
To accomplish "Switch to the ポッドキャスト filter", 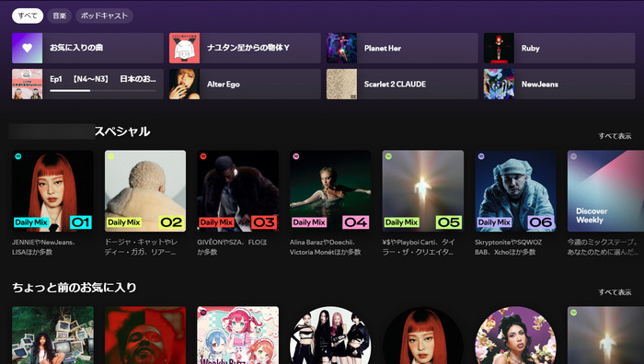I will (104, 16).
